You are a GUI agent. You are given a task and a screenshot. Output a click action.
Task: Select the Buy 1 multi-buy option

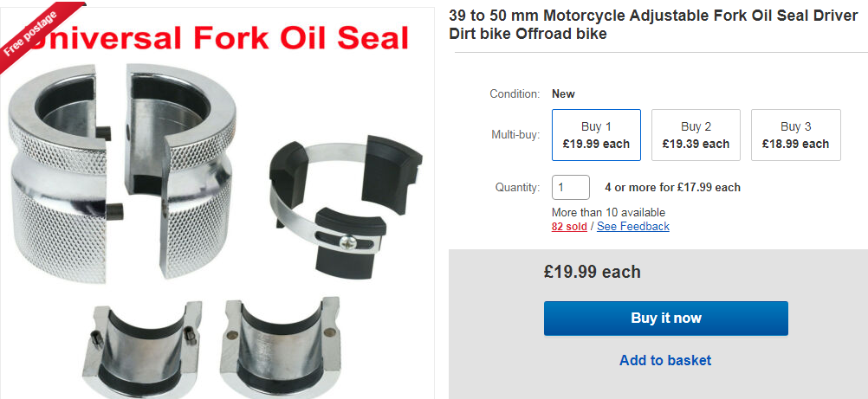(596, 135)
